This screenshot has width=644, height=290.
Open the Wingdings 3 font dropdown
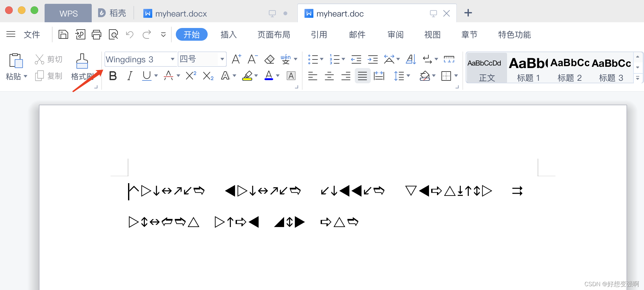(172, 59)
